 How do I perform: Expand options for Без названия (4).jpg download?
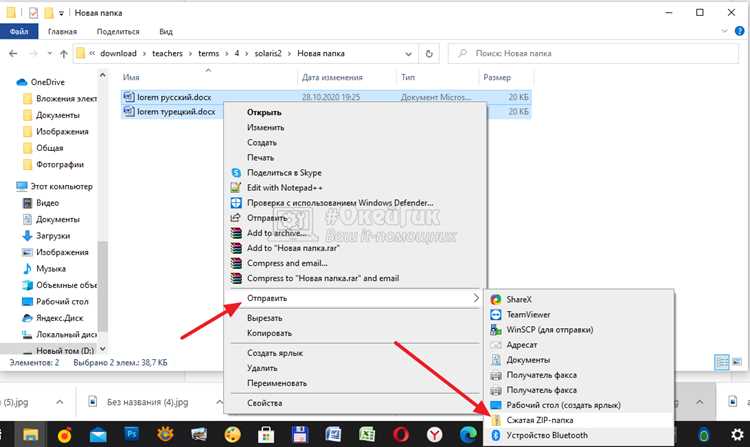click(219, 402)
